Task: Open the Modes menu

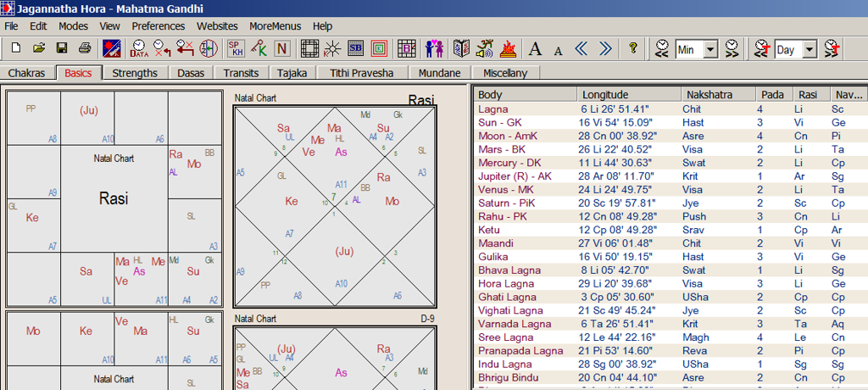Action: pyautogui.click(x=73, y=26)
